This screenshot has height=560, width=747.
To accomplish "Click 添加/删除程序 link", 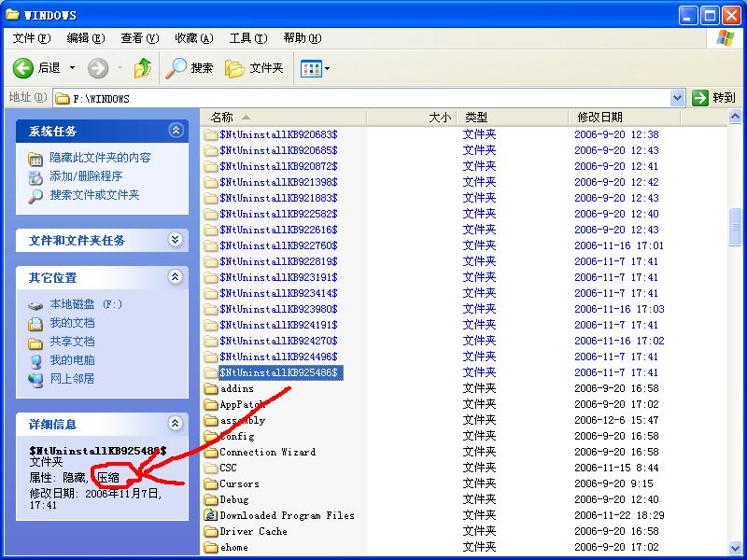I will tap(86, 176).
